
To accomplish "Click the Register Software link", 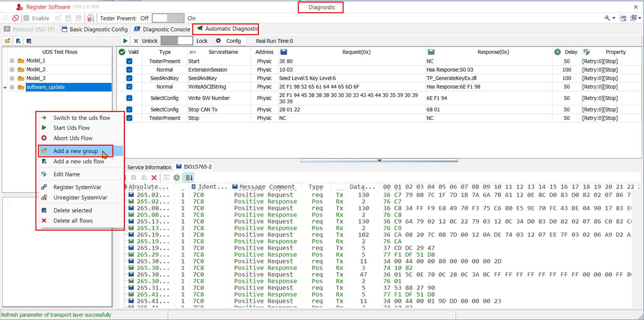I will point(48,7).
